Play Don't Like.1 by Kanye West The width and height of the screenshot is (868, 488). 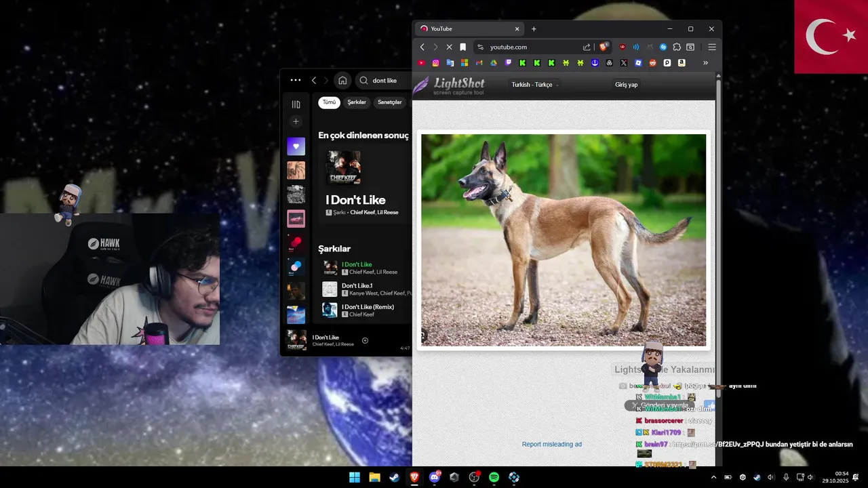(x=366, y=289)
